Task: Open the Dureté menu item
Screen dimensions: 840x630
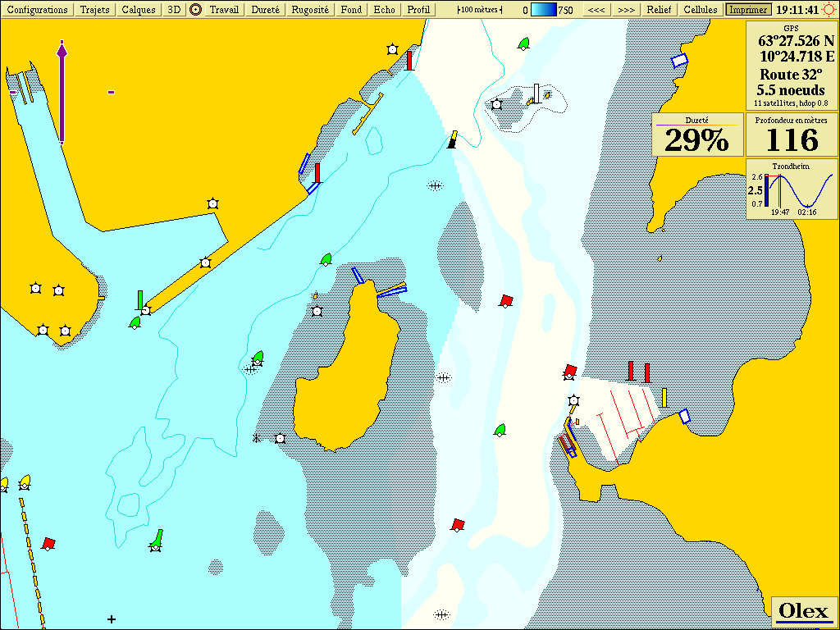Action: [267, 10]
